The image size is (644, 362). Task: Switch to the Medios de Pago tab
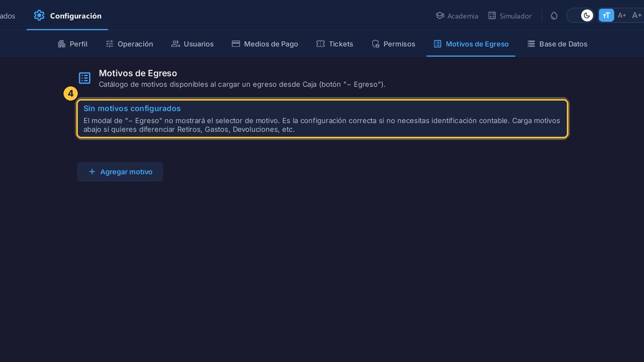click(265, 44)
